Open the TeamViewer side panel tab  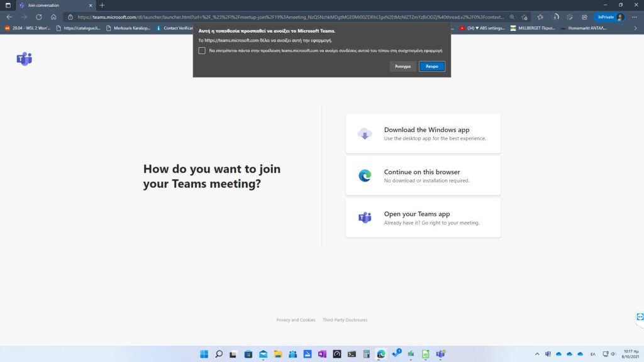640,317
